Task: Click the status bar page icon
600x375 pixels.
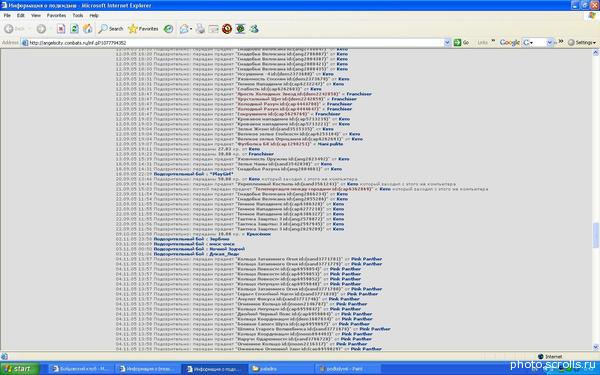Action: [x=4, y=356]
